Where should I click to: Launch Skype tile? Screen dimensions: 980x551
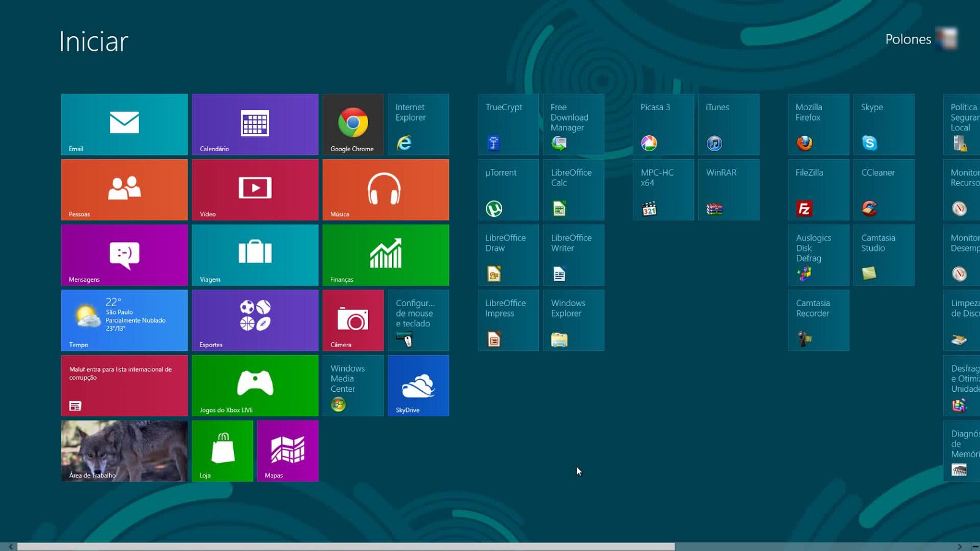pos(883,124)
